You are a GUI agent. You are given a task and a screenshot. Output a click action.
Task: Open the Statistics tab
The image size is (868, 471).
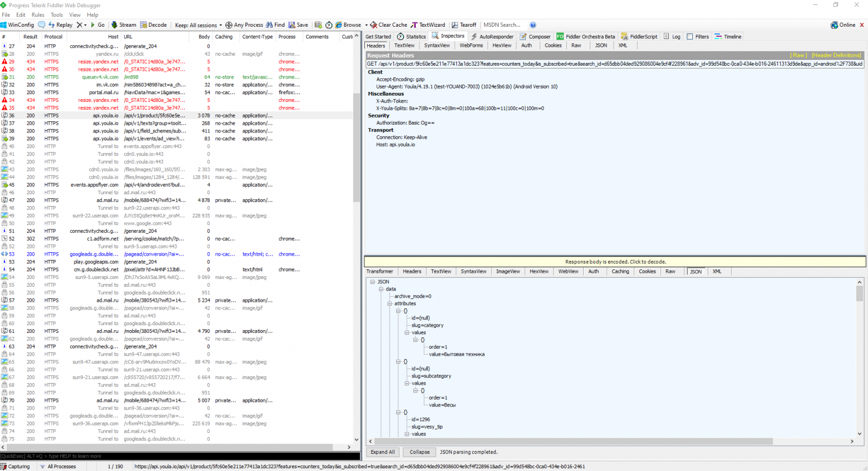(412, 37)
